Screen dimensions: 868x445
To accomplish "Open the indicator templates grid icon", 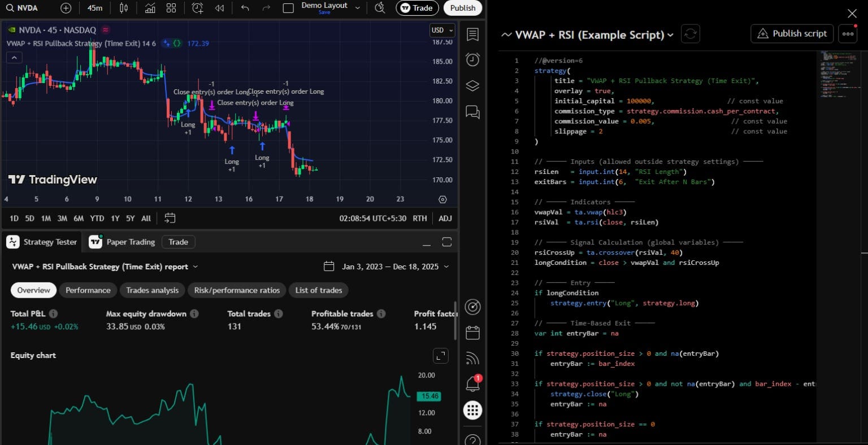I will [171, 8].
